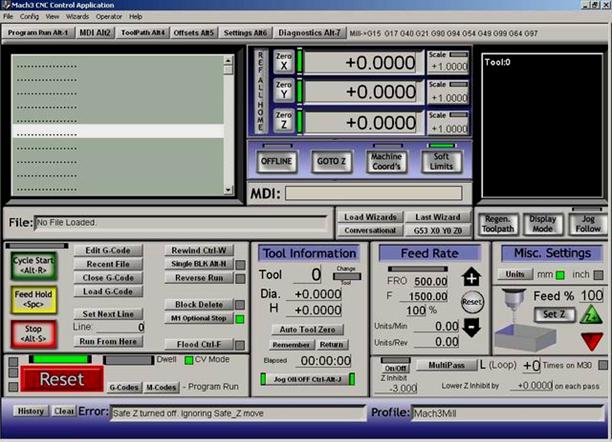
Task: Zero the X axis
Action: point(284,62)
